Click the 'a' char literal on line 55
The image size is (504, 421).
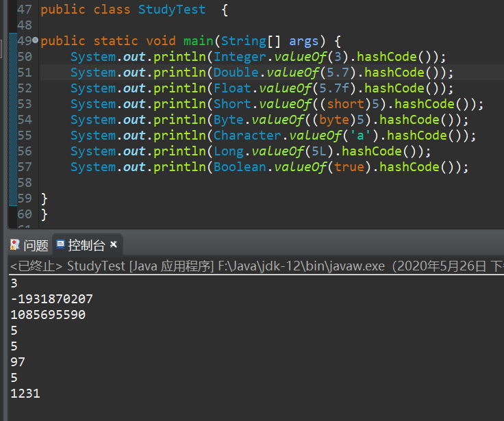point(360,136)
